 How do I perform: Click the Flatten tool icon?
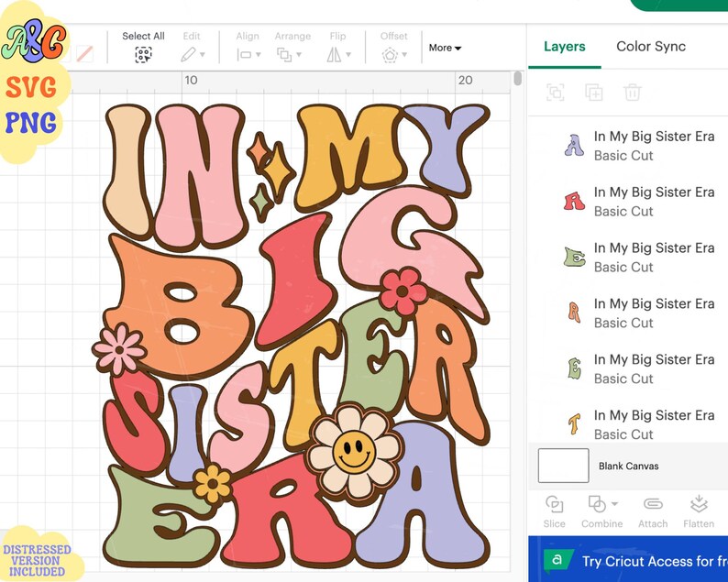pyautogui.click(x=699, y=504)
